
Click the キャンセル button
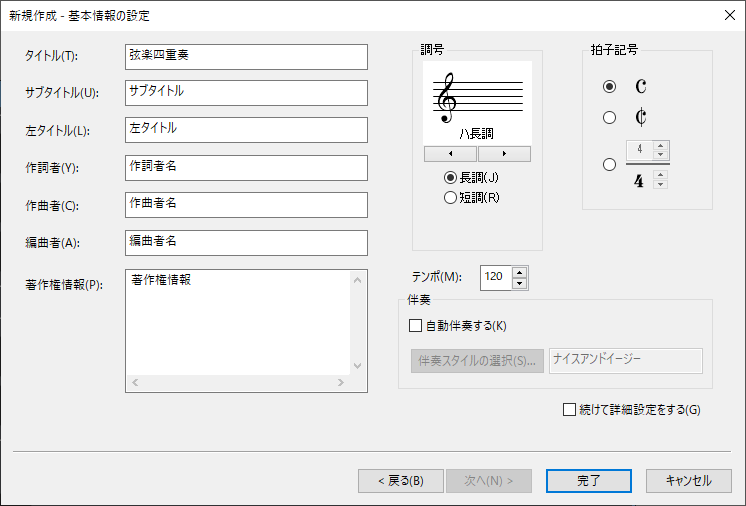pos(688,481)
